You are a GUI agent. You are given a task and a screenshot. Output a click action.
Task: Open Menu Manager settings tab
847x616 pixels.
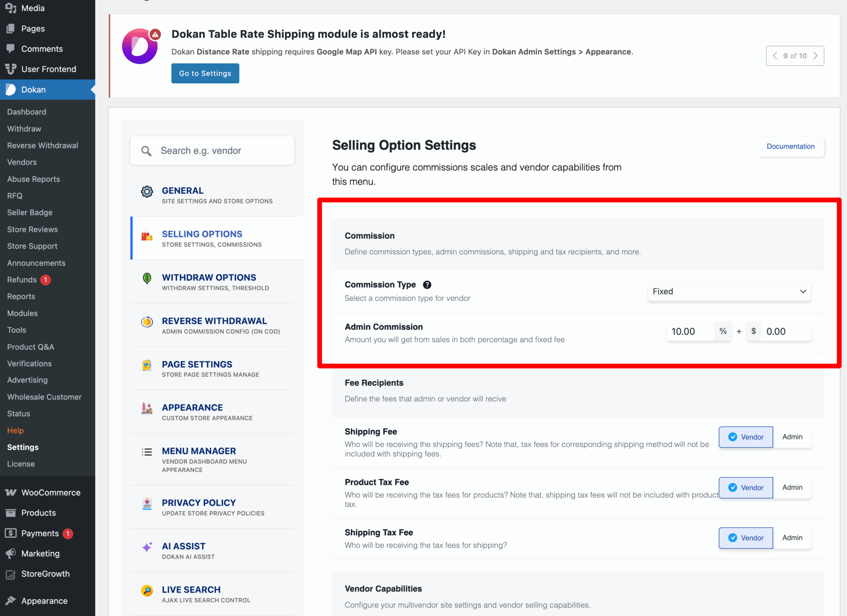click(213, 459)
